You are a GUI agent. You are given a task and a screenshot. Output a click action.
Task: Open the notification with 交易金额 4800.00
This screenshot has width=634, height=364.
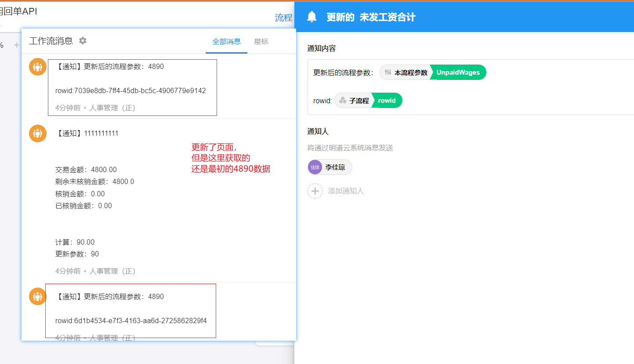(x=86, y=170)
